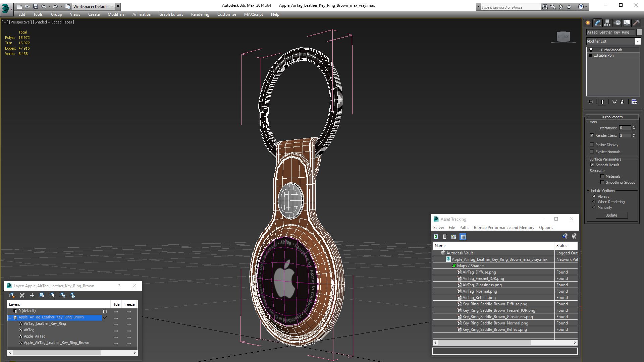This screenshot has height=362, width=644.
Task: Open the Motion command panel tab
Action: pos(618,23)
